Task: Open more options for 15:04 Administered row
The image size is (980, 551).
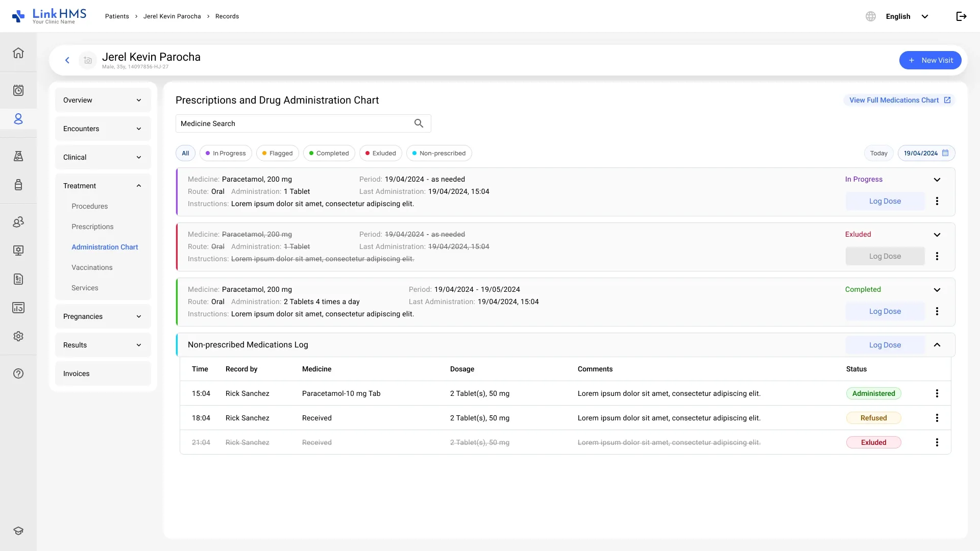Action: coord(937,393)
